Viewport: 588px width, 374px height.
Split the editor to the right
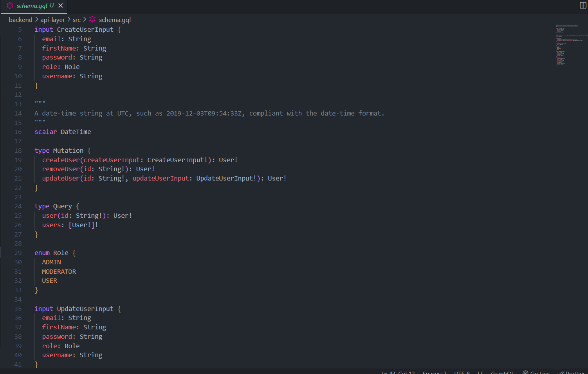pos(583,5)
